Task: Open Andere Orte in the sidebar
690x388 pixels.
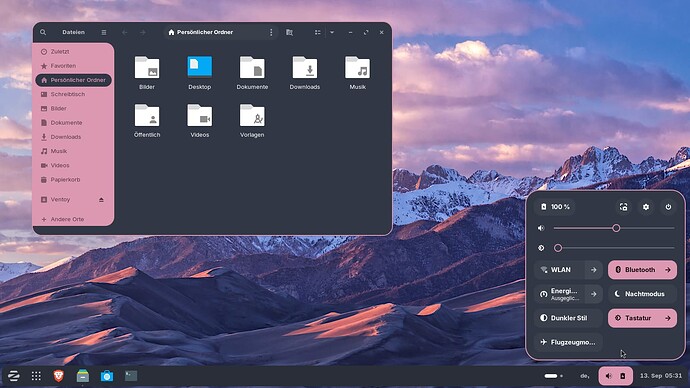Action: [73, 219]
